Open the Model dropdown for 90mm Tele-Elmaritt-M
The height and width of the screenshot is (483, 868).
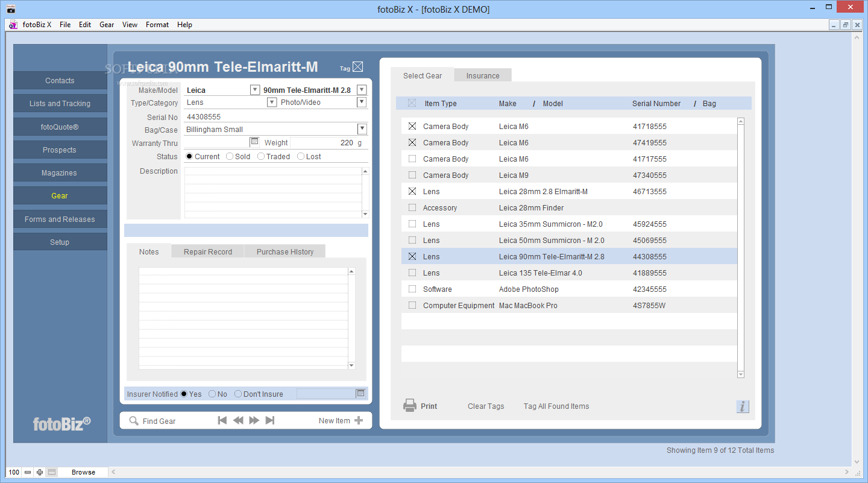[x=362, y=90]
